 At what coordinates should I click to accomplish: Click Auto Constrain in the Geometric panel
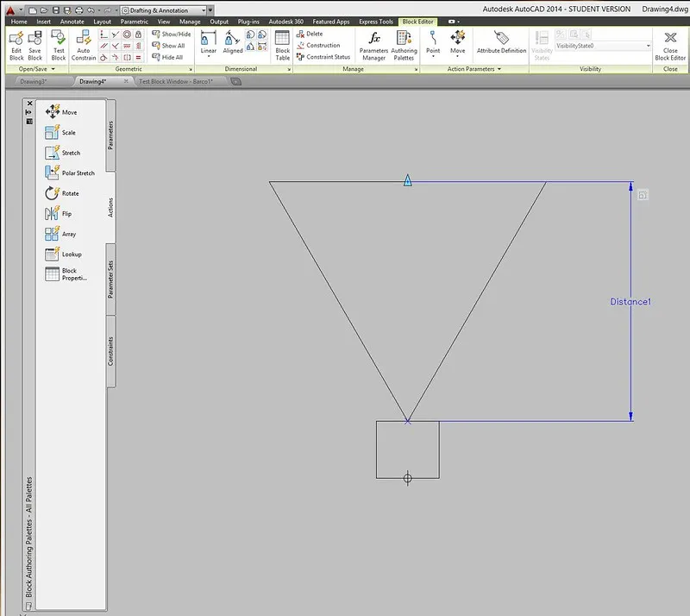pos(84,44)
